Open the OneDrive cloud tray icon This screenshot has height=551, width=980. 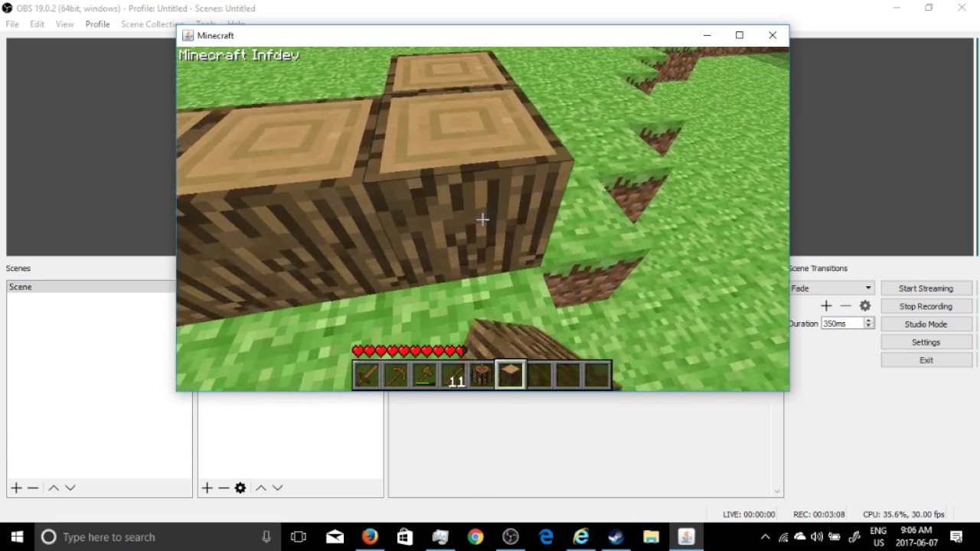800,536
